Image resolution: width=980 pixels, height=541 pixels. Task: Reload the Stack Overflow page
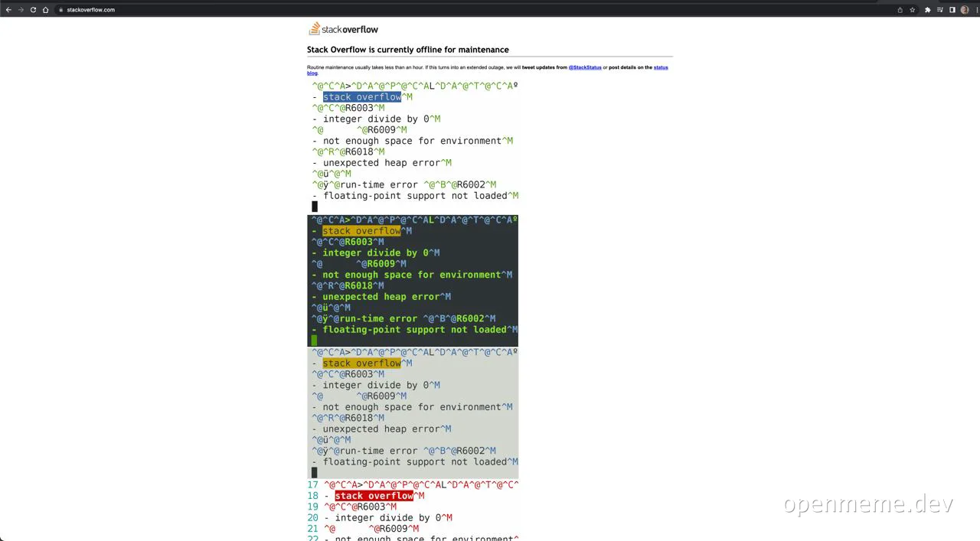(x=33, y=10)
